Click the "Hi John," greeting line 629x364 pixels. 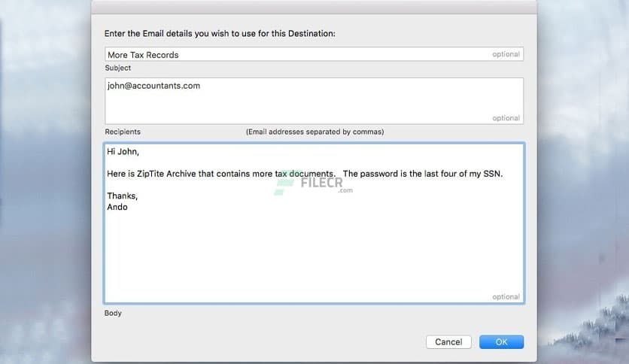[124, 152]
